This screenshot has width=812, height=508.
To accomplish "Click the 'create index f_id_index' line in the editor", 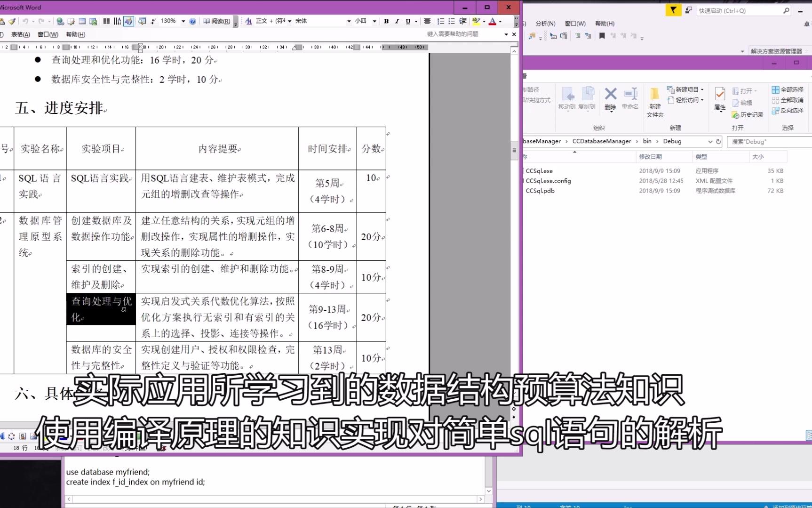I will click(x=135, y=482).
